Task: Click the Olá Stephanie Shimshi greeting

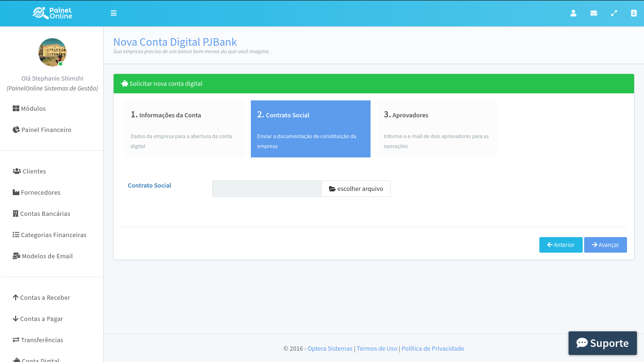Action: [x=52, y=78]
